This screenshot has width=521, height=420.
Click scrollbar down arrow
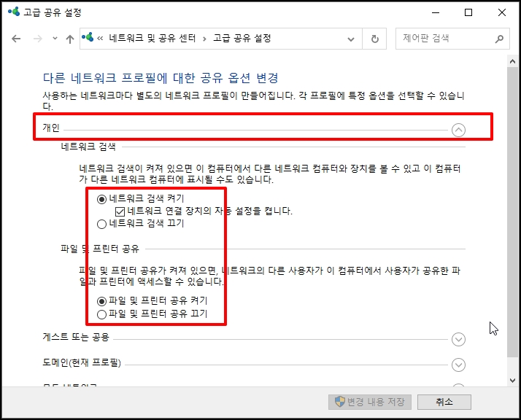(x=512, y=381)
